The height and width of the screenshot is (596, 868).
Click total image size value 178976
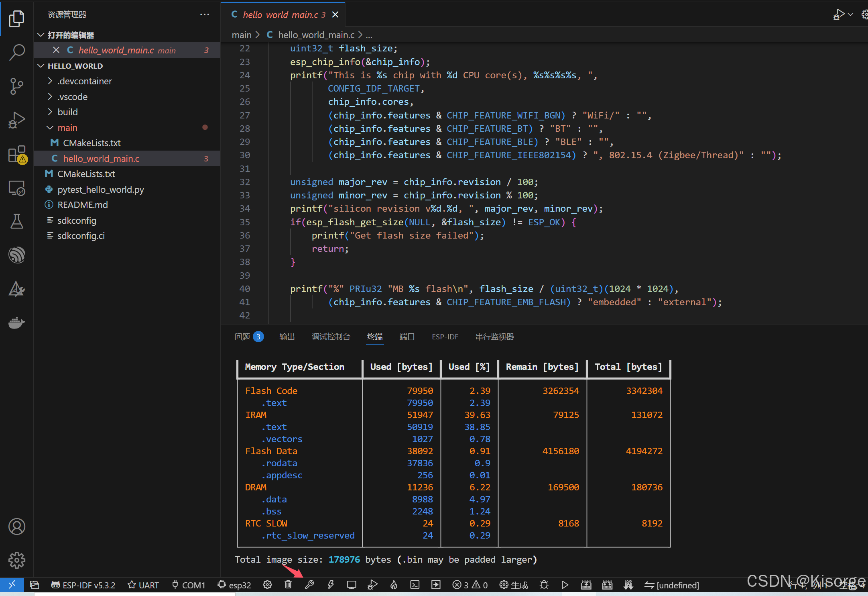coord(344,559)
